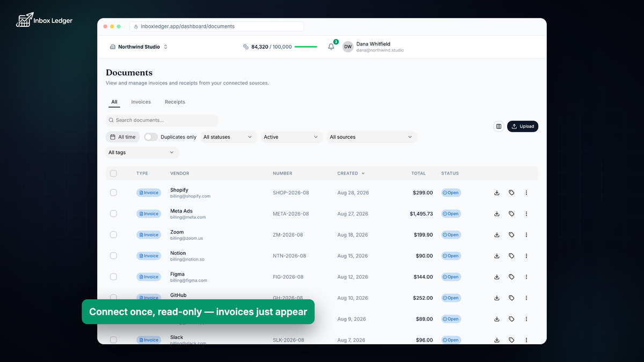The image size is (644, 362).
Task: Sort by the Created column
Action: 351,173
